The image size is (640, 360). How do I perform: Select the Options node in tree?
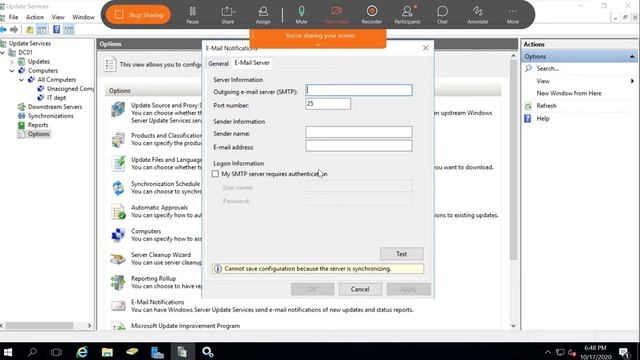coord(38,134)
